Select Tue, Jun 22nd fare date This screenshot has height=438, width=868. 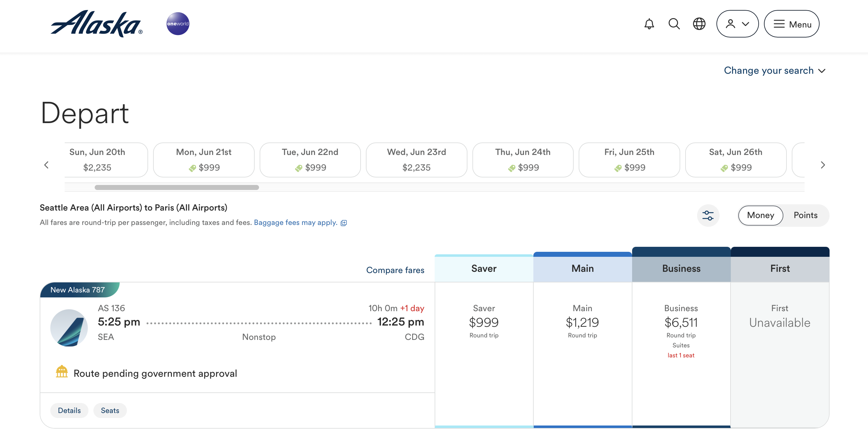tap(310, 160)
